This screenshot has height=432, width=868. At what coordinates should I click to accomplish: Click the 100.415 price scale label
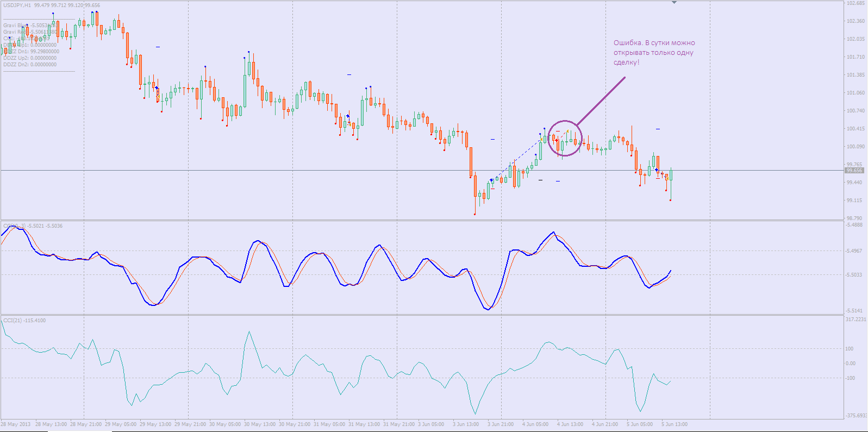tap(855, 129)
